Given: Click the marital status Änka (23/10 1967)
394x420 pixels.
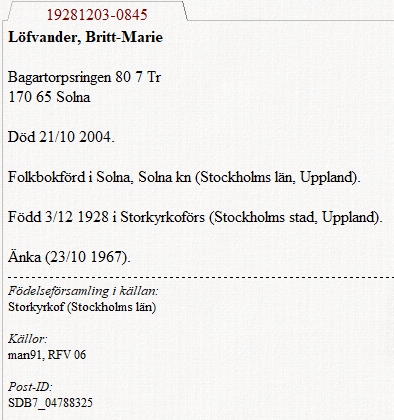Looking at the screenshot, I should coord(69,257).
